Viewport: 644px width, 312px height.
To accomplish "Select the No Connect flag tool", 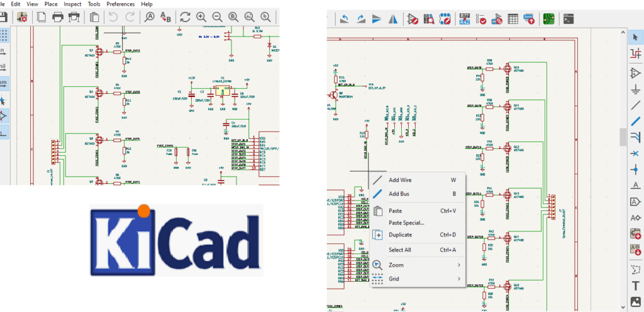I will point(636,153).
